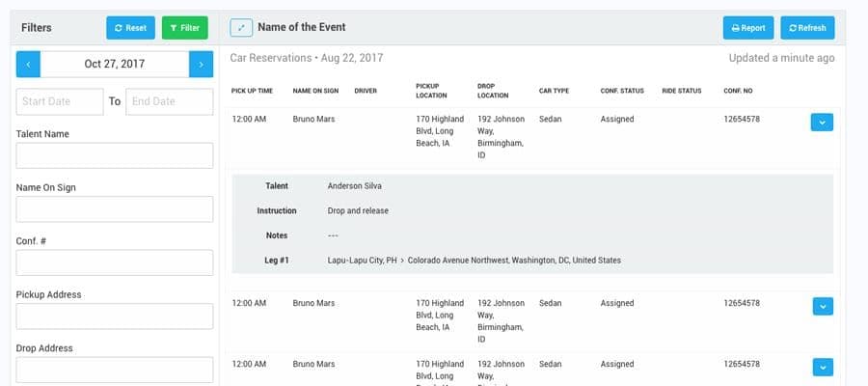Click talent name Anderson Silva

(354, 186)
